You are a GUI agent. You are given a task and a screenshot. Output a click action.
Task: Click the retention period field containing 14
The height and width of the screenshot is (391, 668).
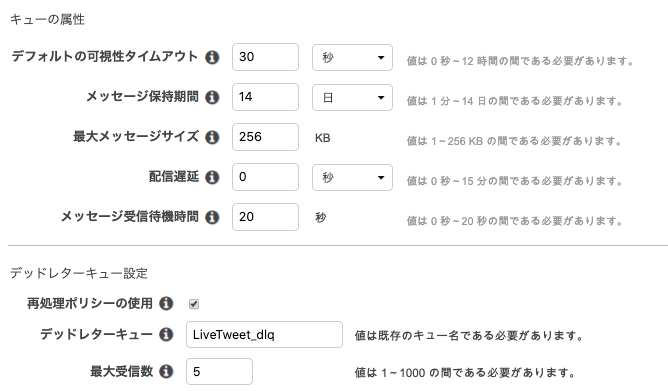(x=265, y=97)
